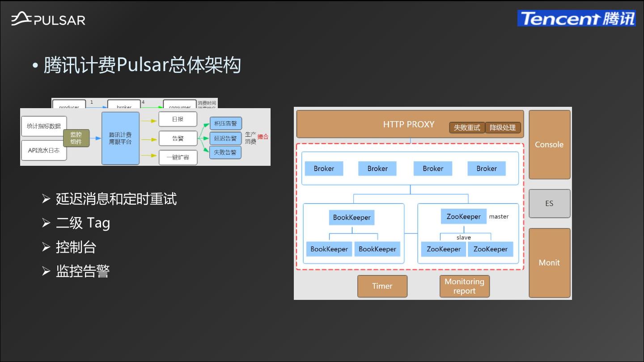Click the 监控告警 bullet
The image size is (644, 362).
[83, 271]
